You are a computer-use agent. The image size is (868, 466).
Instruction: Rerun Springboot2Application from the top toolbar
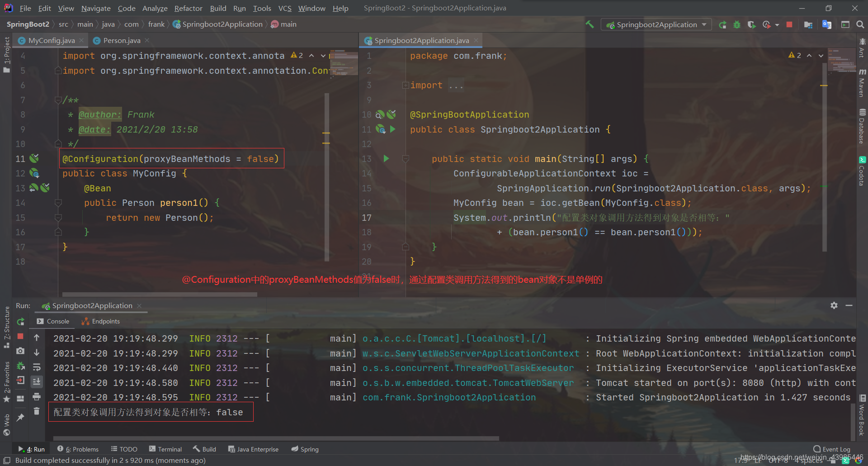click(x=722, y=24)
